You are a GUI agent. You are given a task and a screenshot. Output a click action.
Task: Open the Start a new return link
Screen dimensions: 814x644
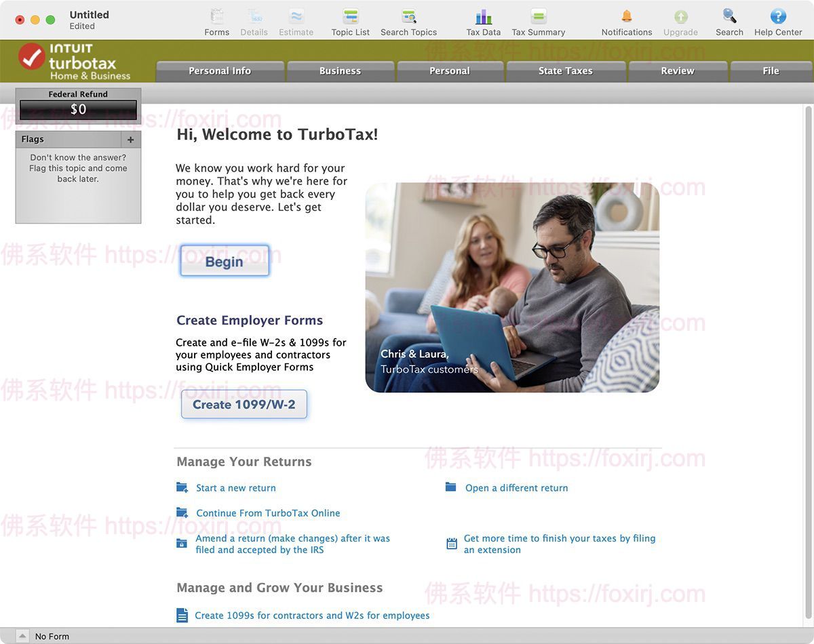coord(235,487)
